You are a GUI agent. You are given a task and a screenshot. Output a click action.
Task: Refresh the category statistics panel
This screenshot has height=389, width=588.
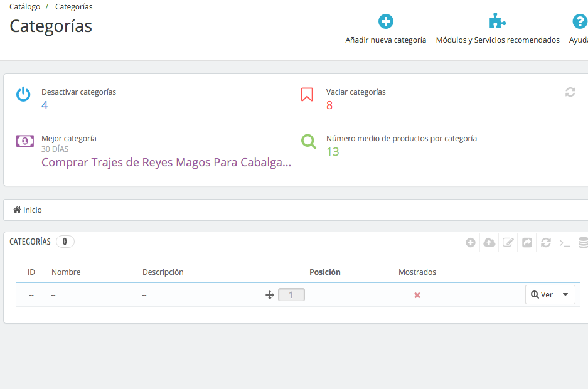(570, 92)
